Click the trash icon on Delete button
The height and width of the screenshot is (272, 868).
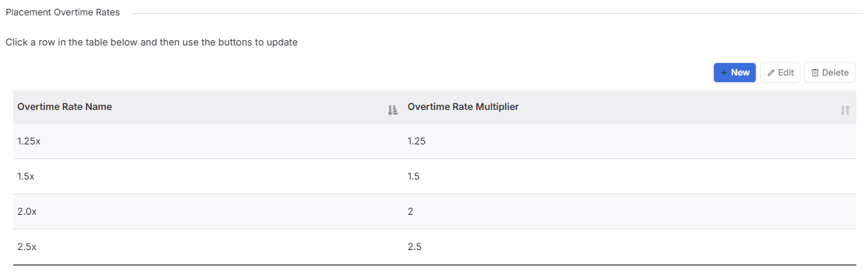[815, 73]
